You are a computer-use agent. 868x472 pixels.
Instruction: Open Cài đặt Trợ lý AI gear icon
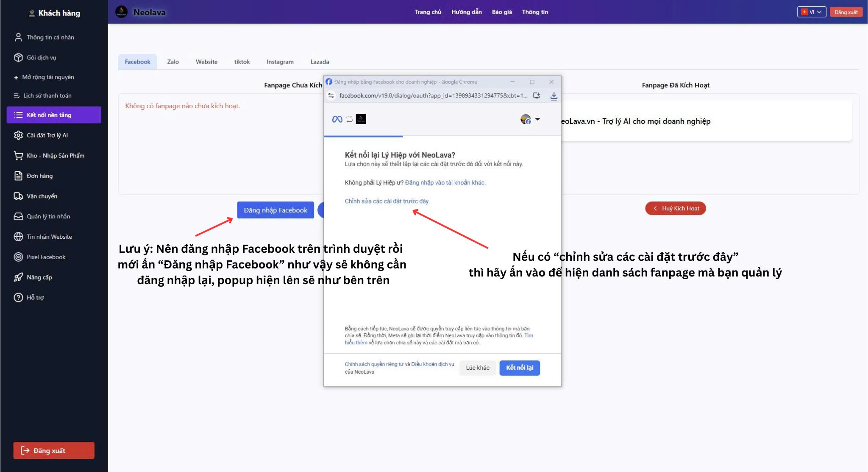click(x=17, y=135)
